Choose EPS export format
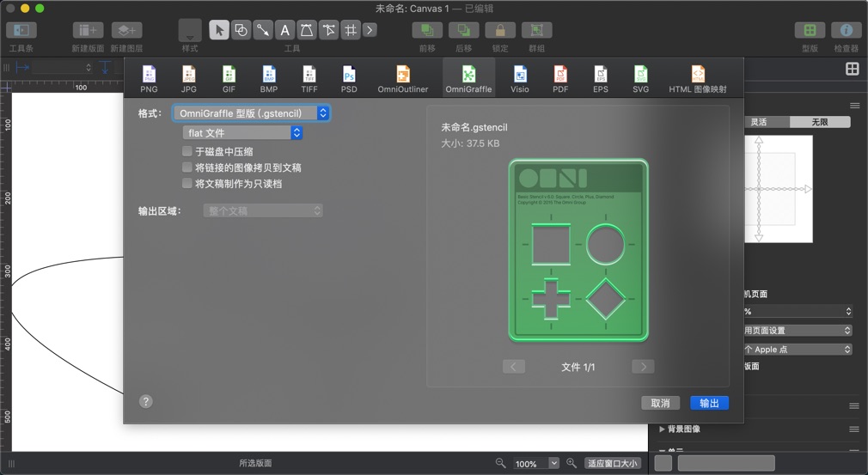 click(601, 79)
